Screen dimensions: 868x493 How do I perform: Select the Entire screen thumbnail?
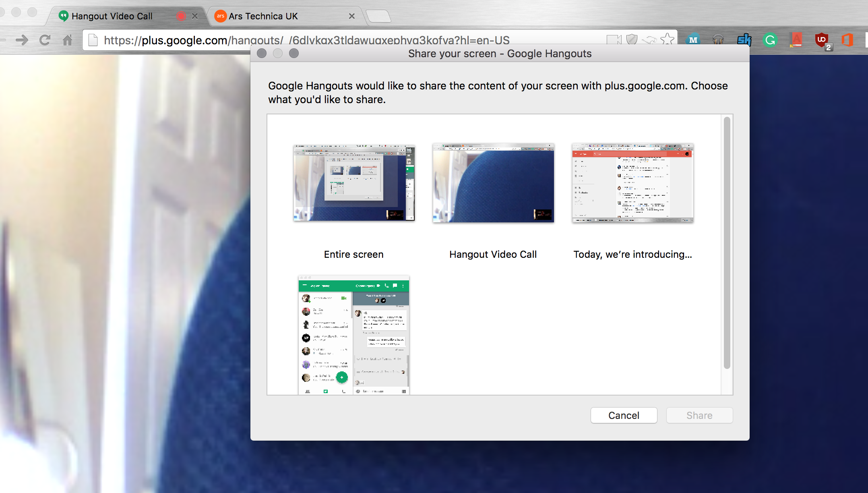[354, 183]
